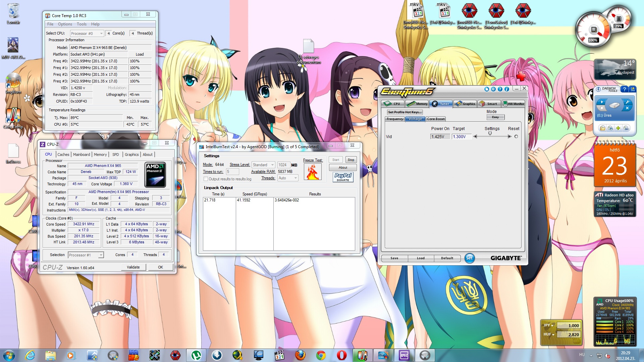This screenshot has width=644, height=362.
Task: Click Daemon Tools help question mark tab
Action: pyautogui.click(x=624, y=89)
